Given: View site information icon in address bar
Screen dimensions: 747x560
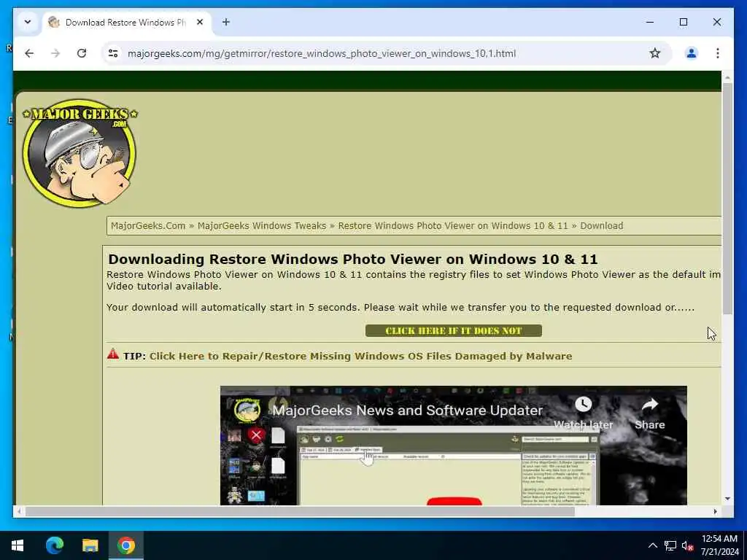Looking at the screenshot, I should click(113, 53).
